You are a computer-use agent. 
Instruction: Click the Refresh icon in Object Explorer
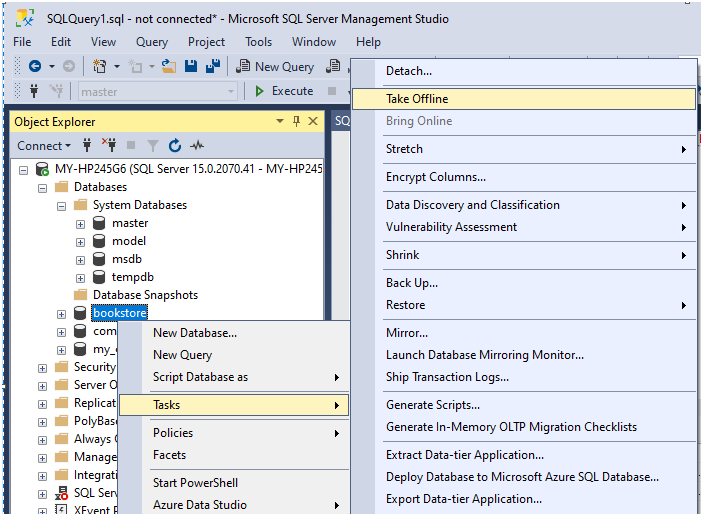point(175,145)
